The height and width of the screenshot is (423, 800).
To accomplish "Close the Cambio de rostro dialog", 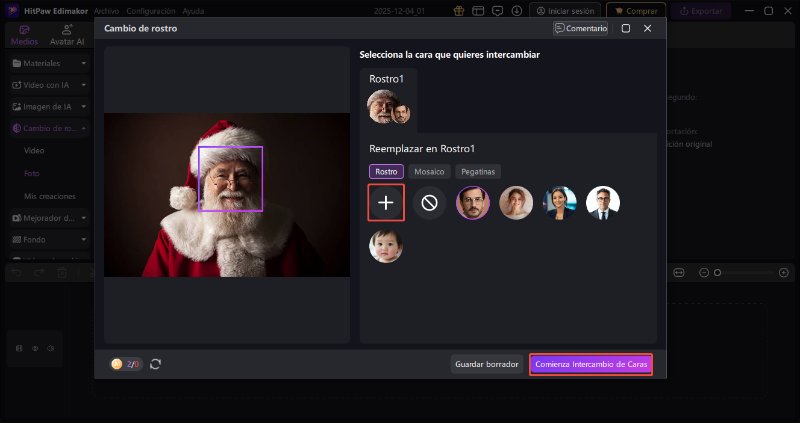I will tap(647, 29).
